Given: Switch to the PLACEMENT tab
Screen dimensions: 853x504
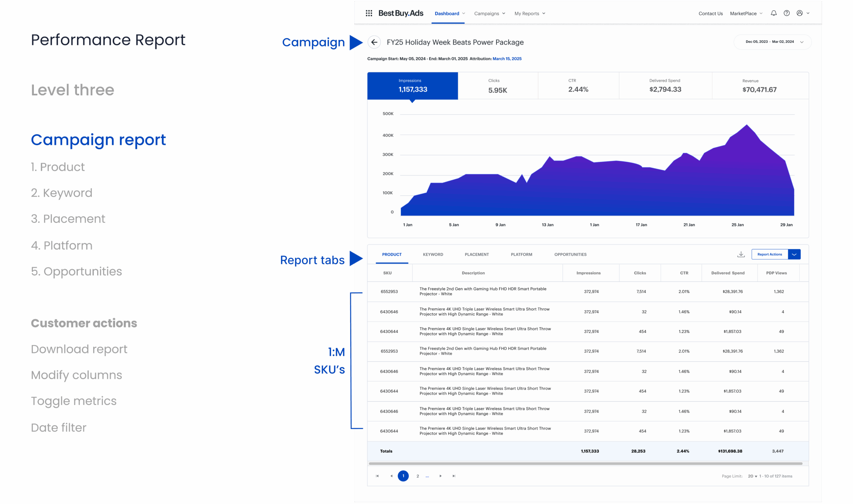Looking at the screenshot, I should tap(476, 254).
